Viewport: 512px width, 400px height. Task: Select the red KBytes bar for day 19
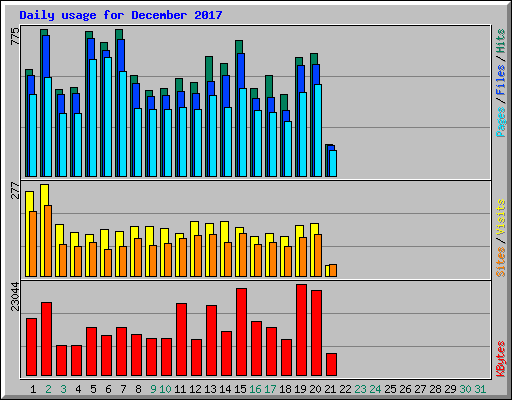pos(301,330)
